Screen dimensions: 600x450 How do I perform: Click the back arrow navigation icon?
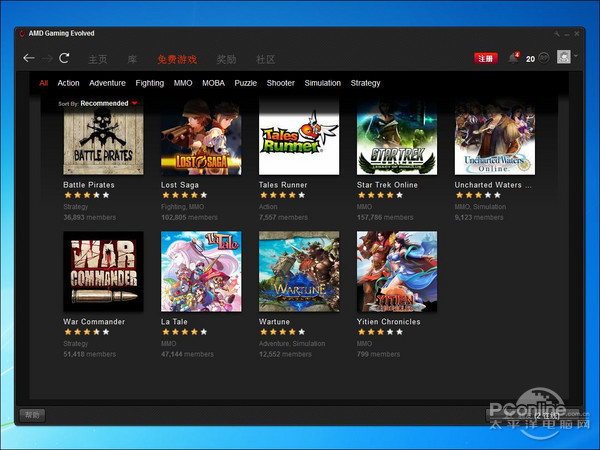tap(29, 59)
